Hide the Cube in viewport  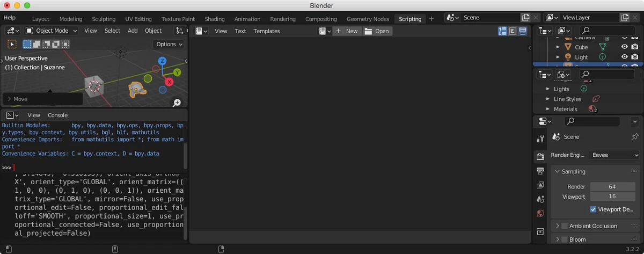tap(625, 47)
